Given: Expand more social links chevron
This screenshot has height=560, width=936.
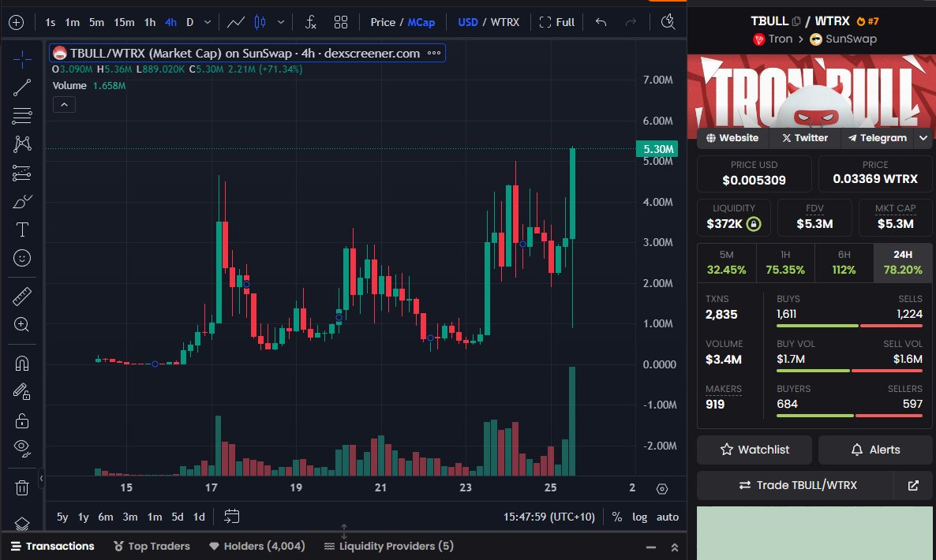Looking at the screenshot, I should click(923, 138).
